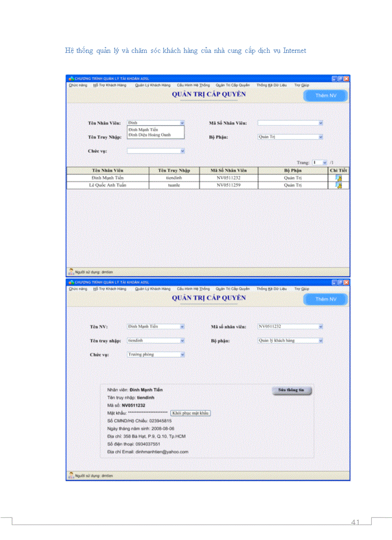The height and width of the screenshot is (540, 392).
Task: Expand the Chức vụ dropdown showing Trưởng phòng
Action: pos(183,354)
